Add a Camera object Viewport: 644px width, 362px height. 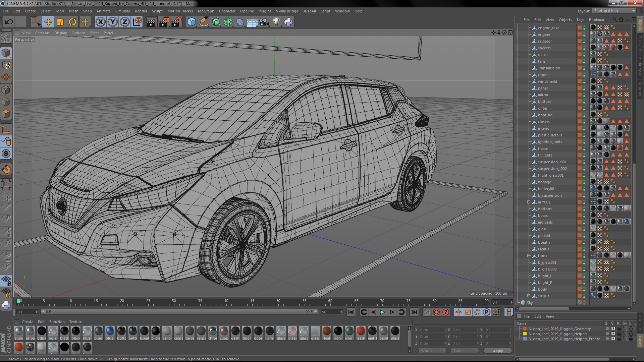264,22
